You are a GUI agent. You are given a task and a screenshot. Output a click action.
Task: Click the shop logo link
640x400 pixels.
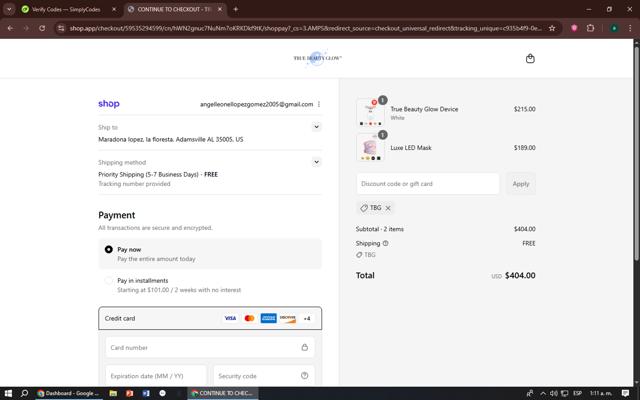point(109,104)
